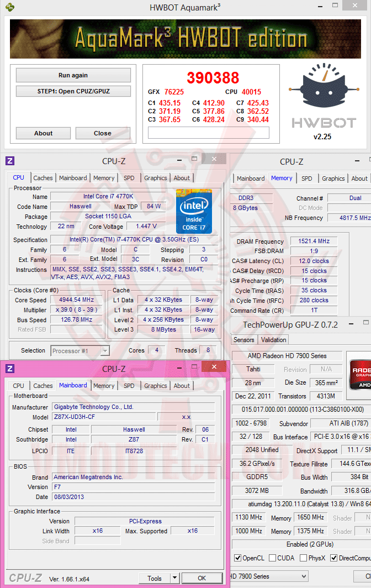Click the AMD Radeon HD 7900 Series name field
The height and width of the screenshot is (588, 371).
coord(287,355)
